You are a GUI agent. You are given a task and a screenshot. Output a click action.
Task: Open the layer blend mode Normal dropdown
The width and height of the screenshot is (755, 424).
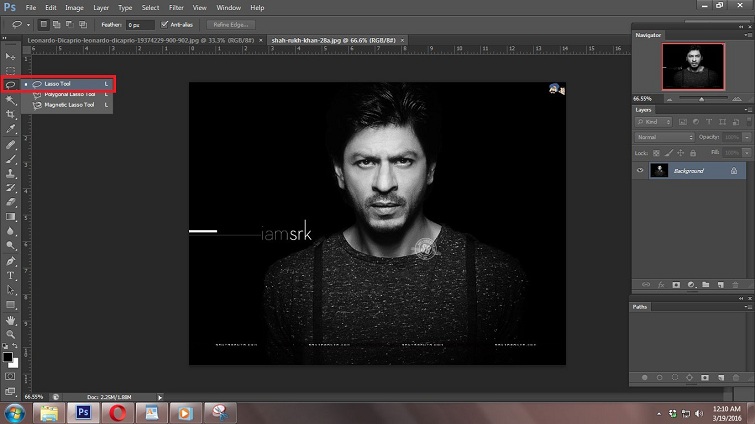coord(664,137)
